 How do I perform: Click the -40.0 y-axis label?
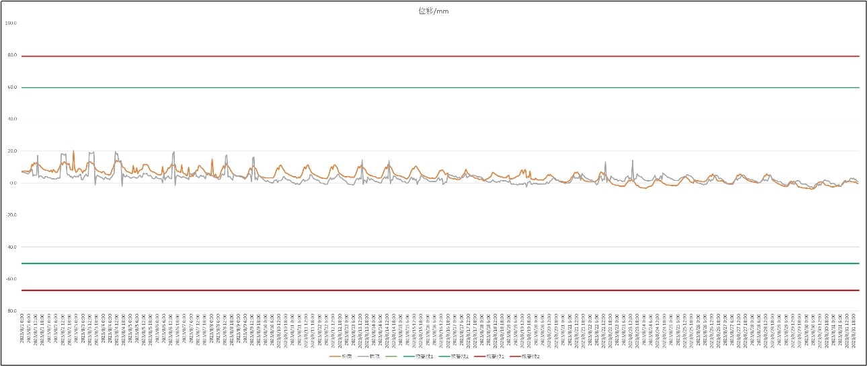click(x=10, y=247)
